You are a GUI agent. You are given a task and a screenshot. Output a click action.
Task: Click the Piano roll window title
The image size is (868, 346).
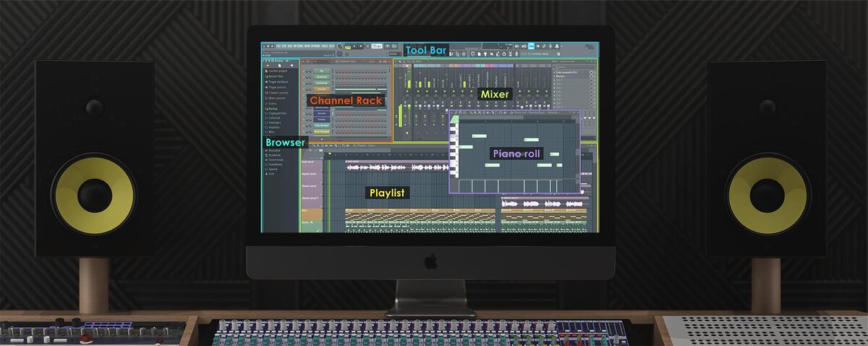point(536,113)
